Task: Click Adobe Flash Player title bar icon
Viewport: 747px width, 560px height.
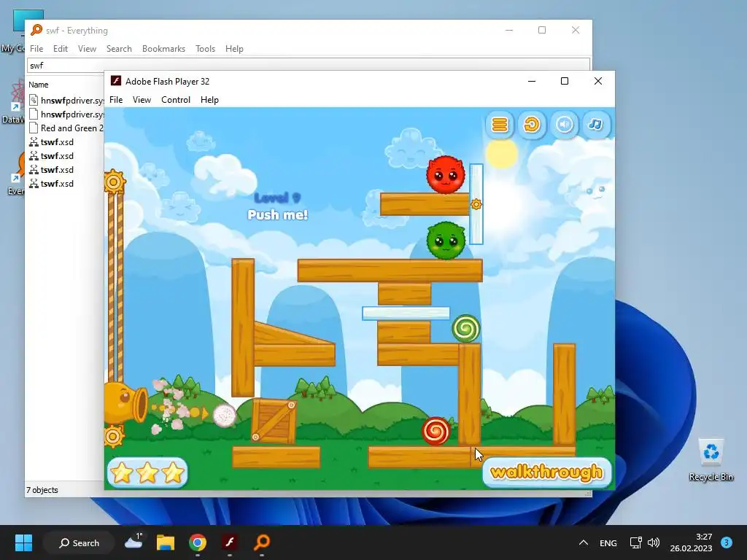Action: [116, 80]
